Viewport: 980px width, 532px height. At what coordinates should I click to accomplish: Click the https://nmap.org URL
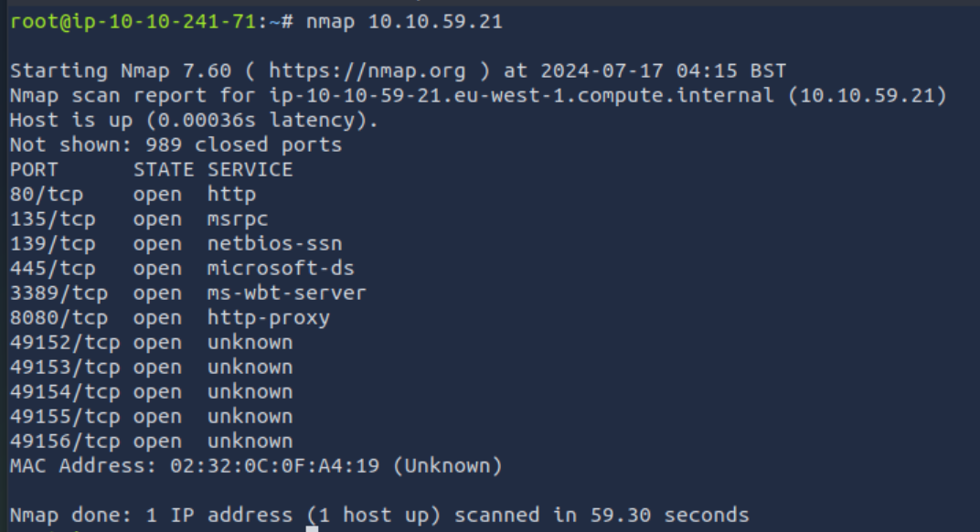coord(366,71)
